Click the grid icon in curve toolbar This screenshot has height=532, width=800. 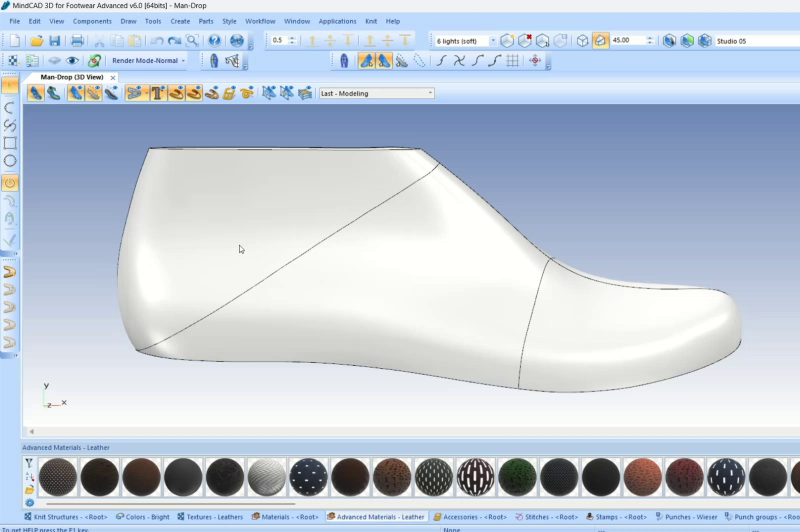[513, 61]
